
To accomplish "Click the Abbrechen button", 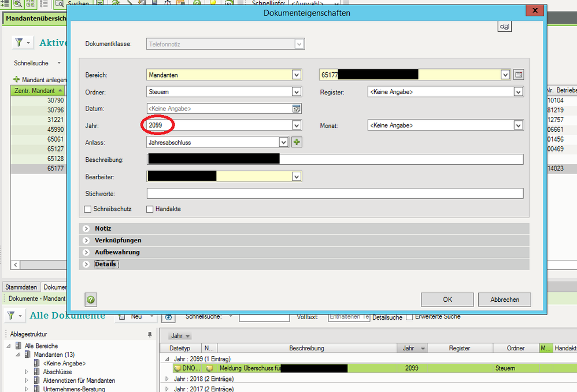I will [x=504, y=299].
